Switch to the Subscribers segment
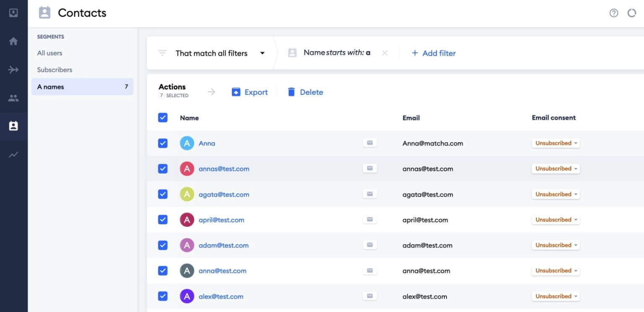Viewport: 644px width, 312px height. pyautogui.click(x=55, y=70)
